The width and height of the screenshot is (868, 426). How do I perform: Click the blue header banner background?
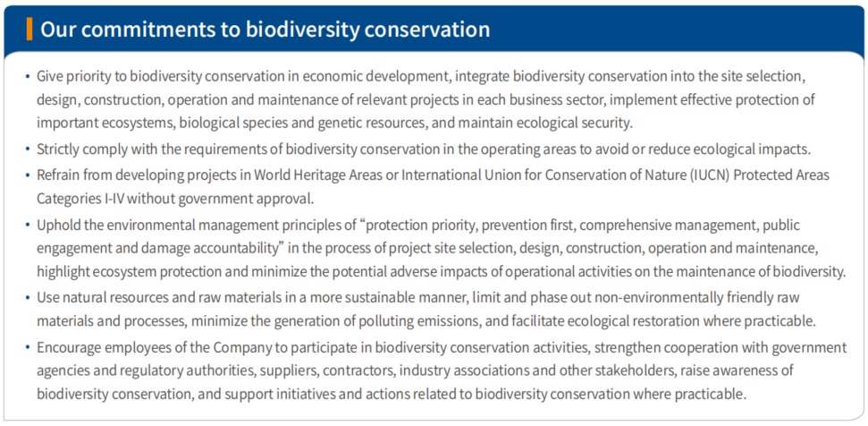coord(664,30)
